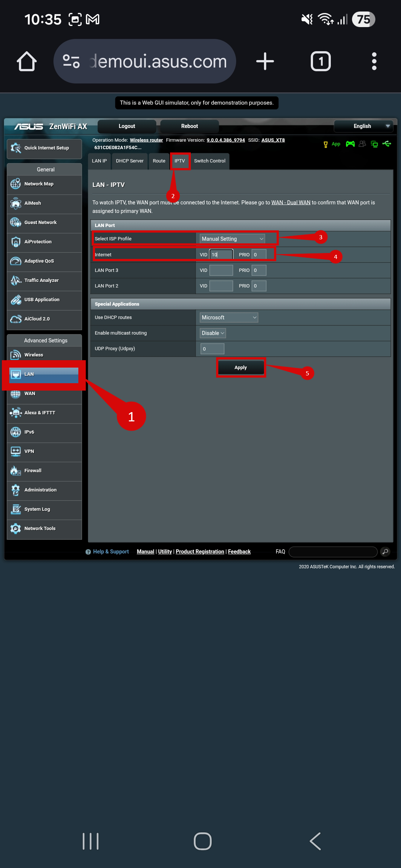Switch to the DHCP Server tab
401x868 pixels.
[130, 161]
